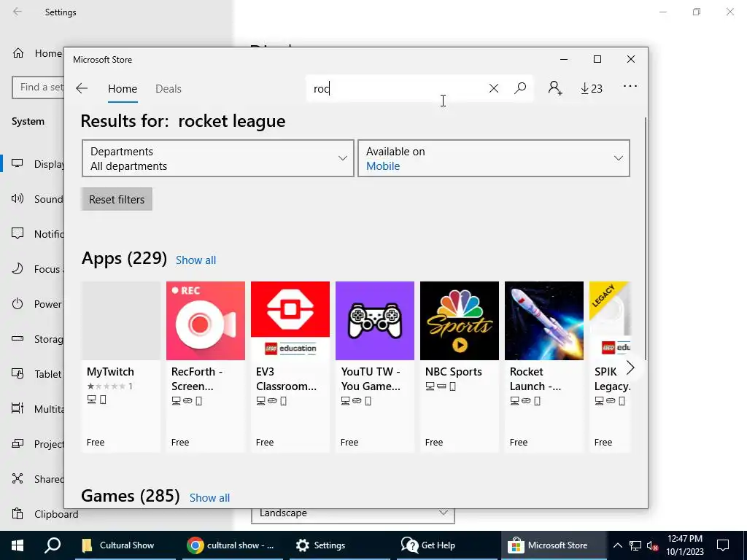The width and height of the screenshot is (747, 560).
Task: Switch to the Deals tab
Action: (169, 88)
